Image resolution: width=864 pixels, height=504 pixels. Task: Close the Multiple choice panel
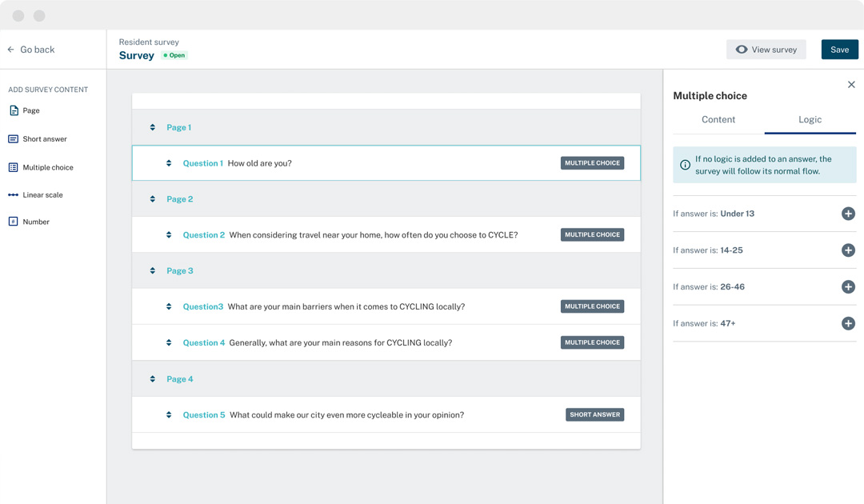[851, 84]
